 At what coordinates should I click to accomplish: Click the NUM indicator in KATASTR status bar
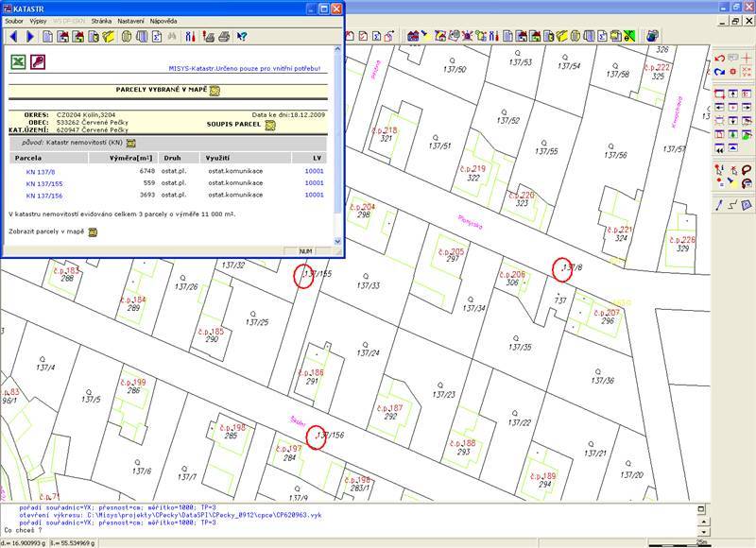[305, 251]
